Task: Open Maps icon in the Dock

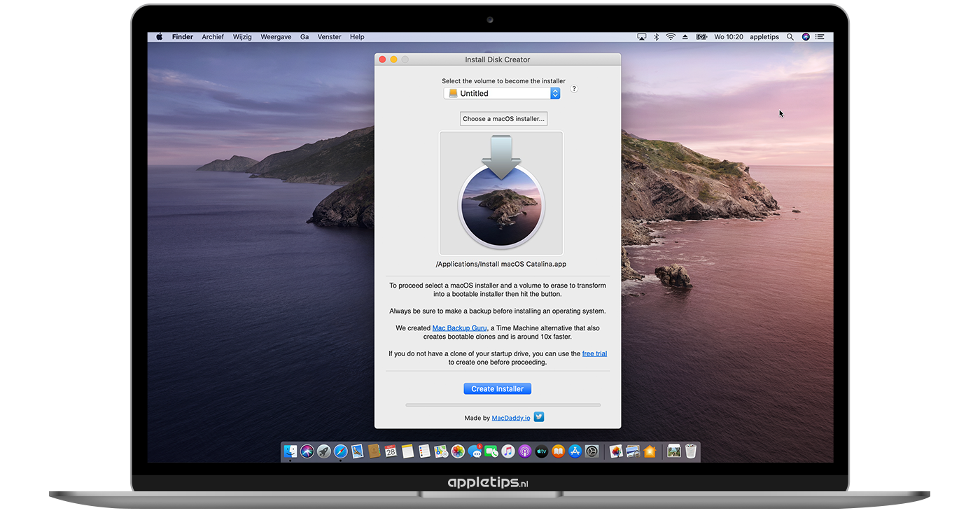Action: click(x=441, y=451)
